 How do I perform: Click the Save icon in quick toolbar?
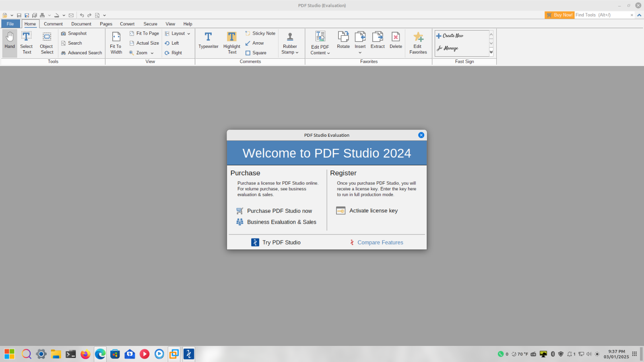click(19, 15)
